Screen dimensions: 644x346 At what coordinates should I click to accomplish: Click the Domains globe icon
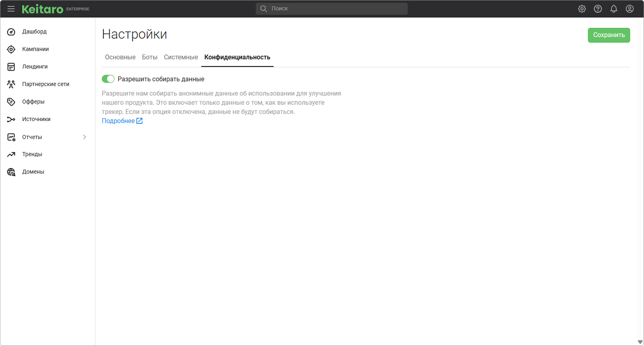click(x=11, y=172)
